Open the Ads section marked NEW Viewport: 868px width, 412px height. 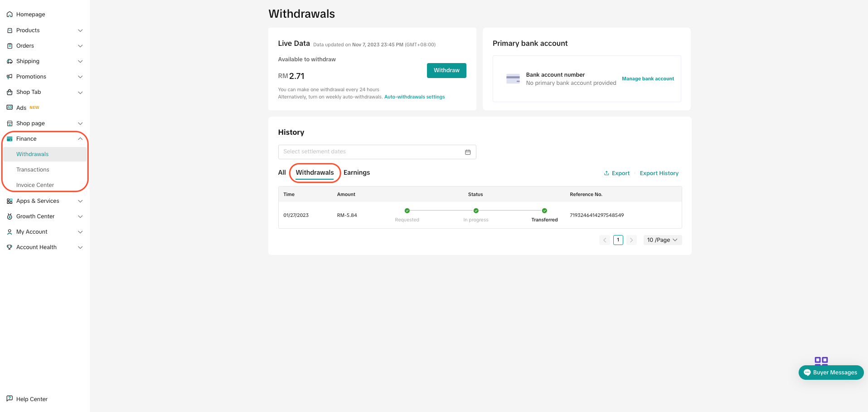(22, 108)
